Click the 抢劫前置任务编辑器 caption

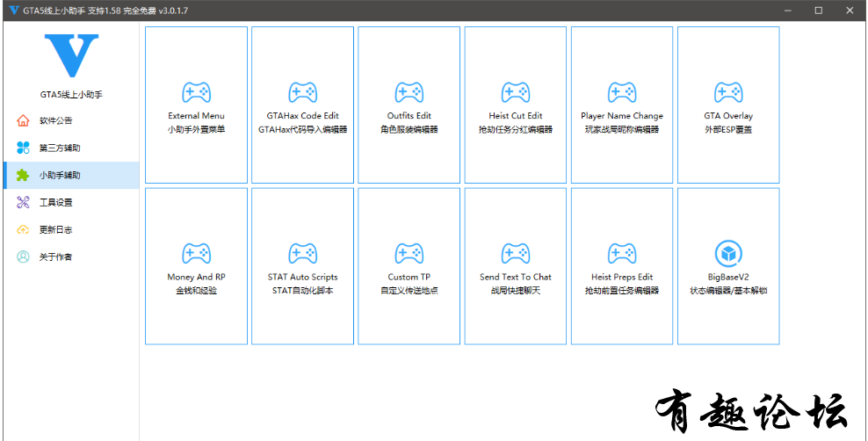(622, 291)
